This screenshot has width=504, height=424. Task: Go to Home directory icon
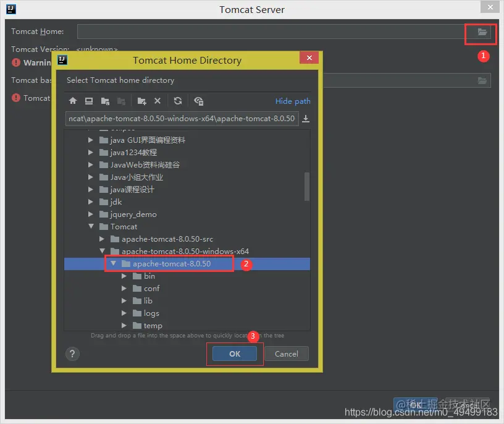point(73,101)
